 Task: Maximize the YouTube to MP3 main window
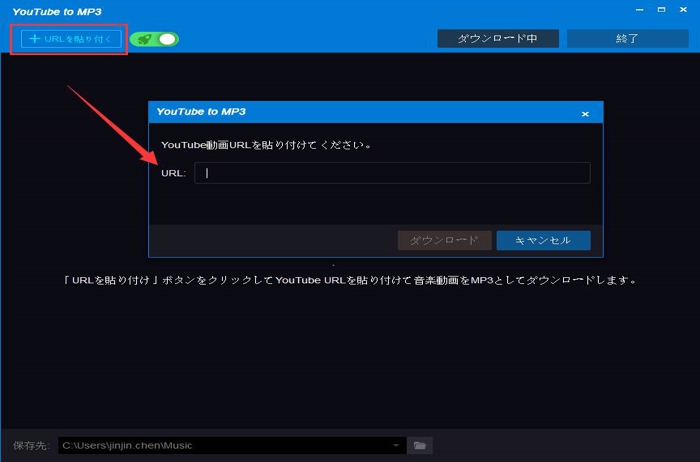click(662, 10)
